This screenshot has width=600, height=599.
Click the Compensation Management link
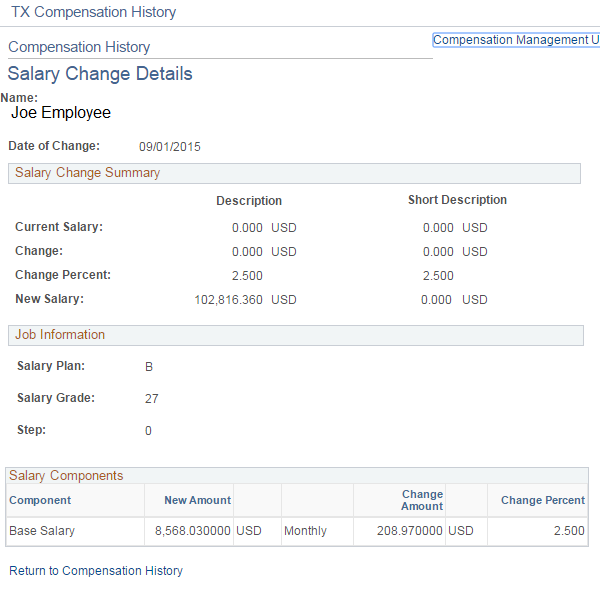515,40
